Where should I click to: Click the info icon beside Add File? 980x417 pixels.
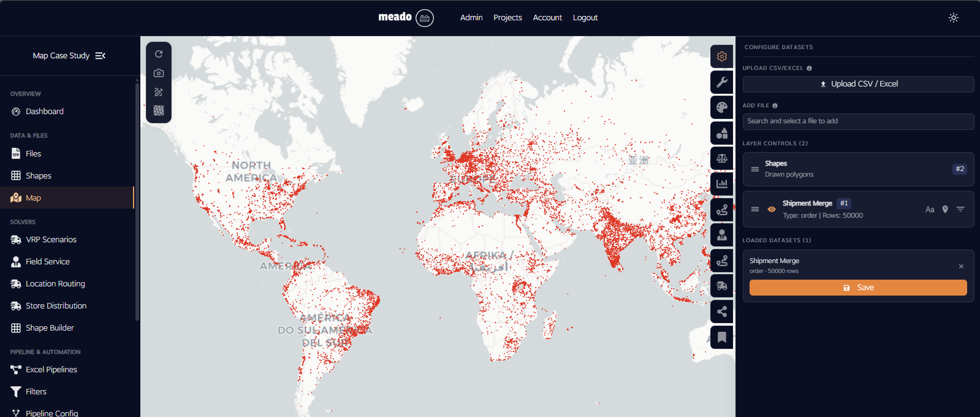pos(775,105)
